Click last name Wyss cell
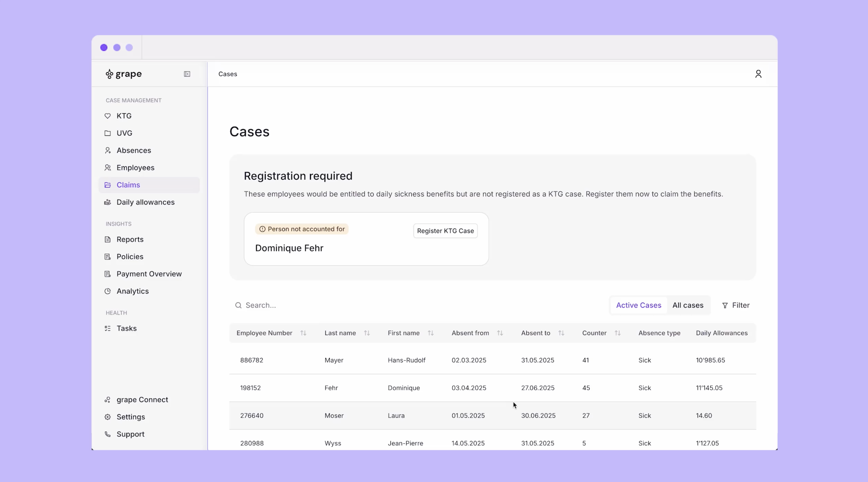 click(333, 443)
